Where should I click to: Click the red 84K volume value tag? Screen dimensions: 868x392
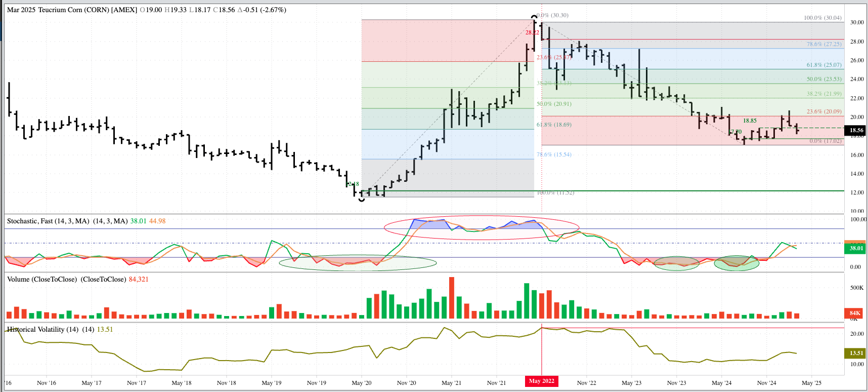(855, 313)
